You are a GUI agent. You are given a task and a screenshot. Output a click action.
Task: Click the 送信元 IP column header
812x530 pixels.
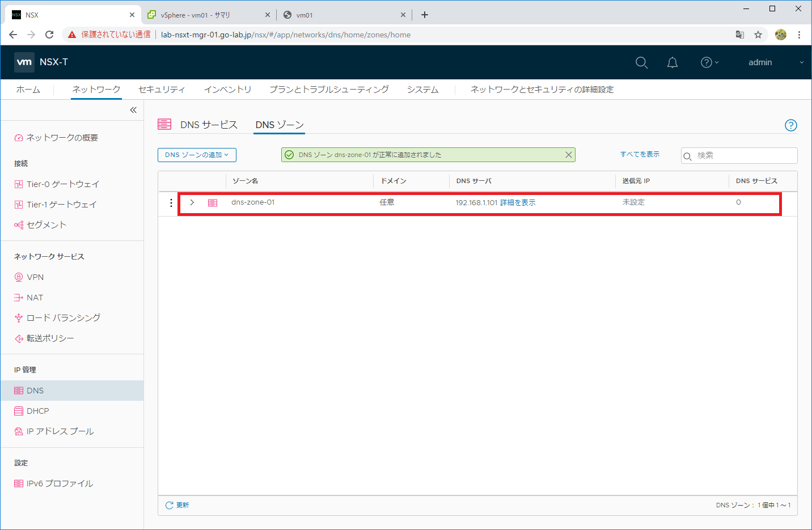pos(636,181)
